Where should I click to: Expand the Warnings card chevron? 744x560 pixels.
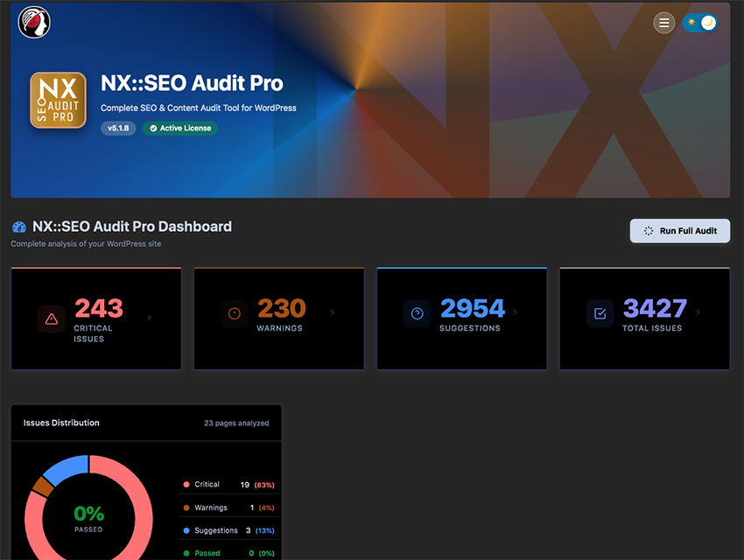coord(332,312)
